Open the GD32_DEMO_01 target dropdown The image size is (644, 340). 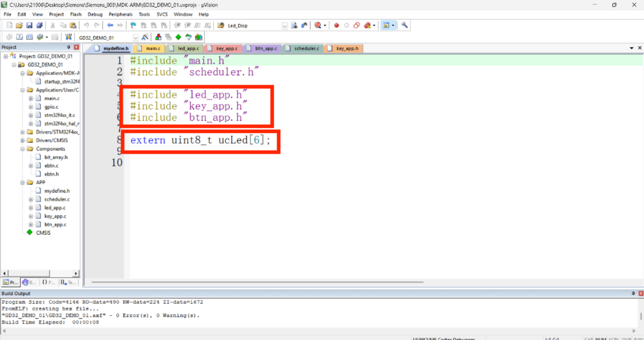pyautogui.click(x=135, y=37)
